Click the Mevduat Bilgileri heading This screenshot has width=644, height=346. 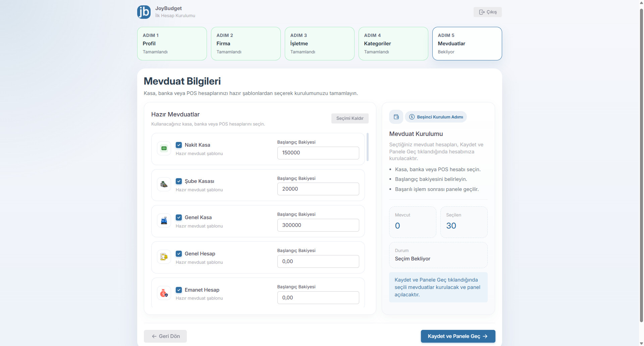(182, 81)
